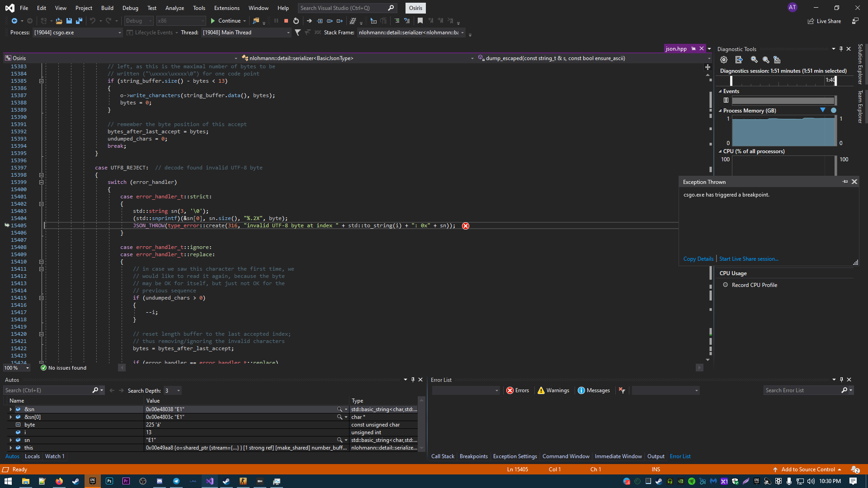The image size is (868, 488).
Task: Open Diagnostic Tools settings gear
Action: tap(724, 60)
